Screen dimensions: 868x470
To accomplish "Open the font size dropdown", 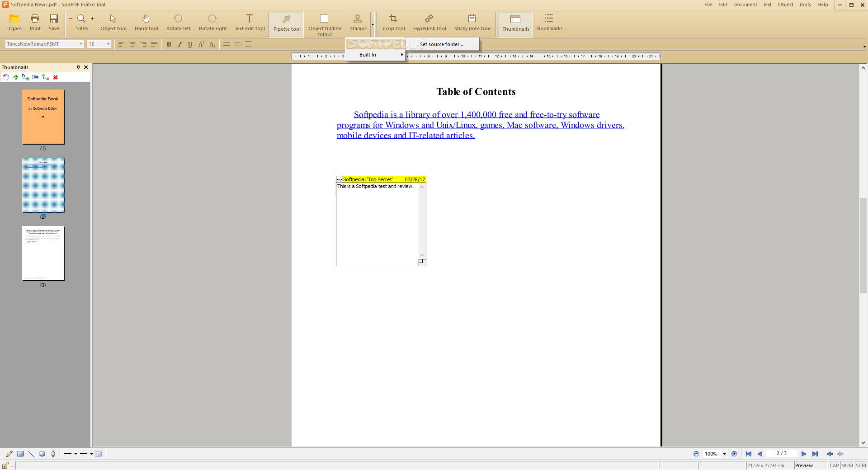I will tap(108, 44).
